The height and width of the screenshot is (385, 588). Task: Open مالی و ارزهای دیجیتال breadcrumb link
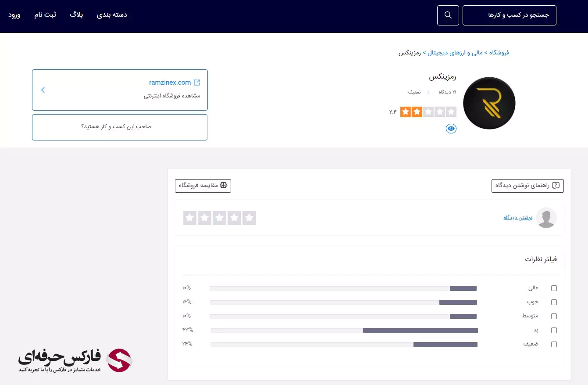click(x=455, y=53)
